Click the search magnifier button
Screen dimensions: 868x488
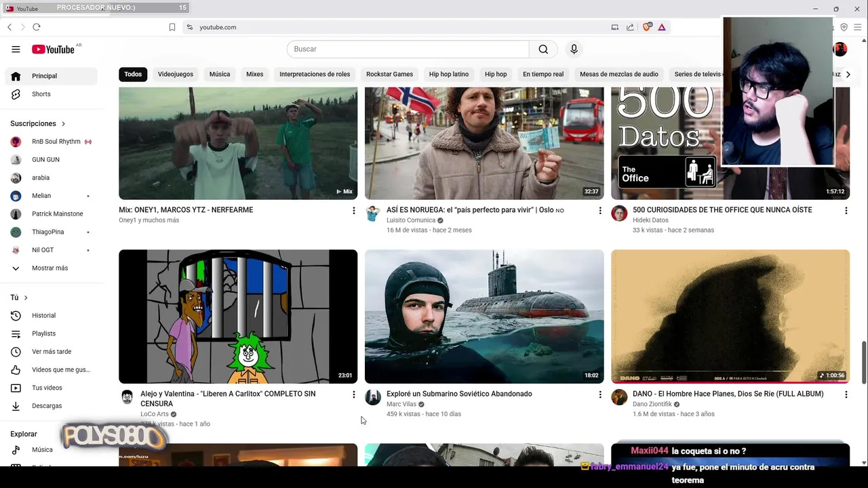point(543,49)
